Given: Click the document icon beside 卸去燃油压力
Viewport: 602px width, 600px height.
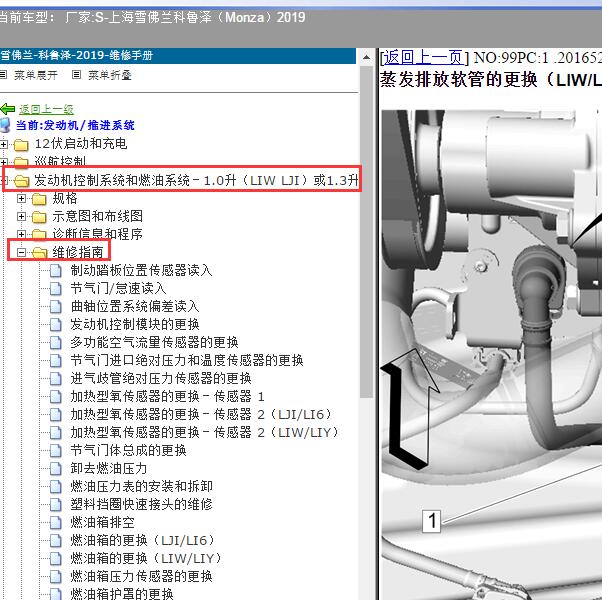Looking at the screenshot, I should (56, 469).
